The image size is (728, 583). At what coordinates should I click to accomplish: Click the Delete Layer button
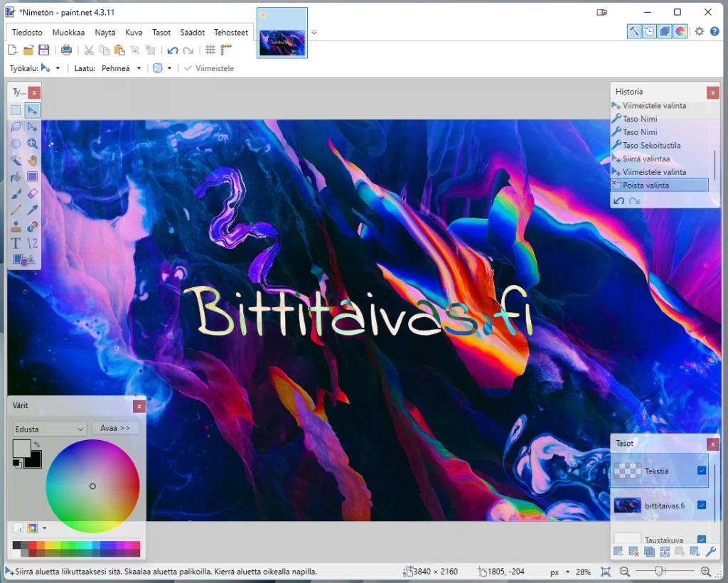point(633,552)
